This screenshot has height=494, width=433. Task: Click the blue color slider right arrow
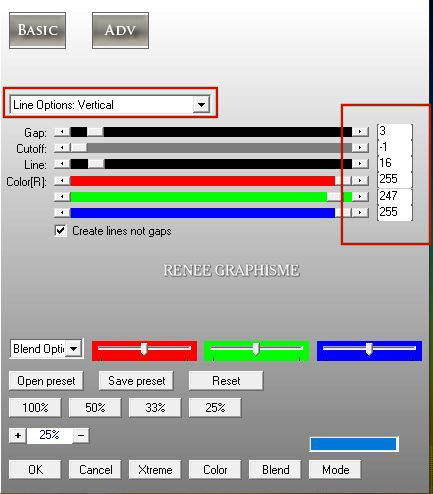[x=360, y=212]
